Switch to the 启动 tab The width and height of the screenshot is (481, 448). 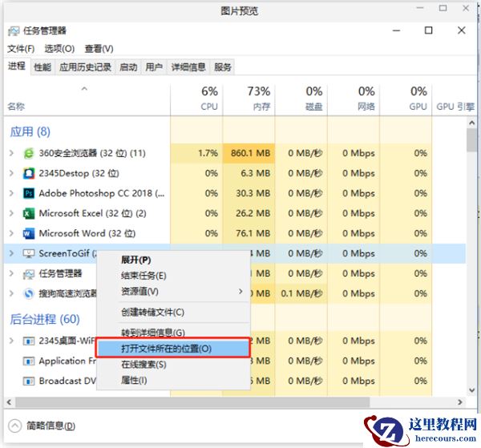pyautogui.click(x=128, y=67)
